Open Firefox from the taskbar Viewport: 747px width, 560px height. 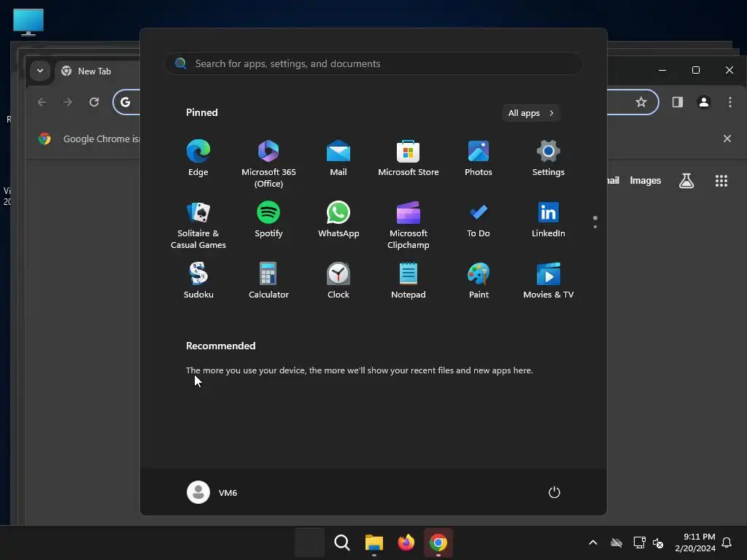tap(406, 542)
